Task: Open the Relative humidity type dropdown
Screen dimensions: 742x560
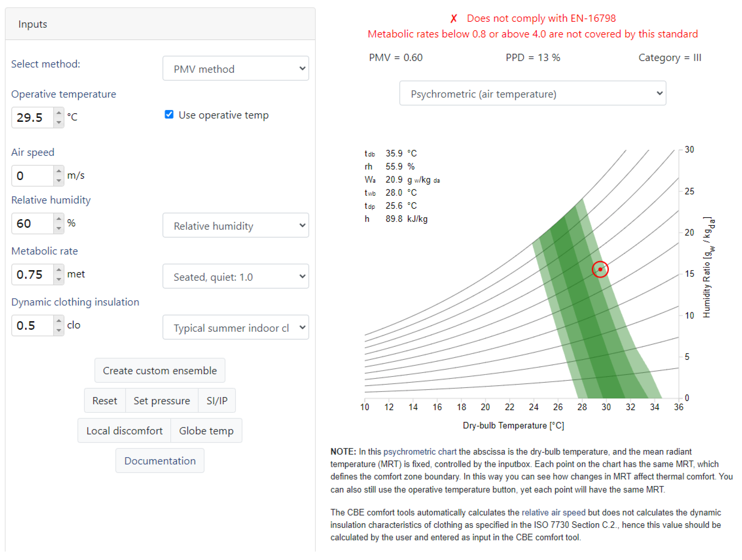Action: click(x=235, y=226)
